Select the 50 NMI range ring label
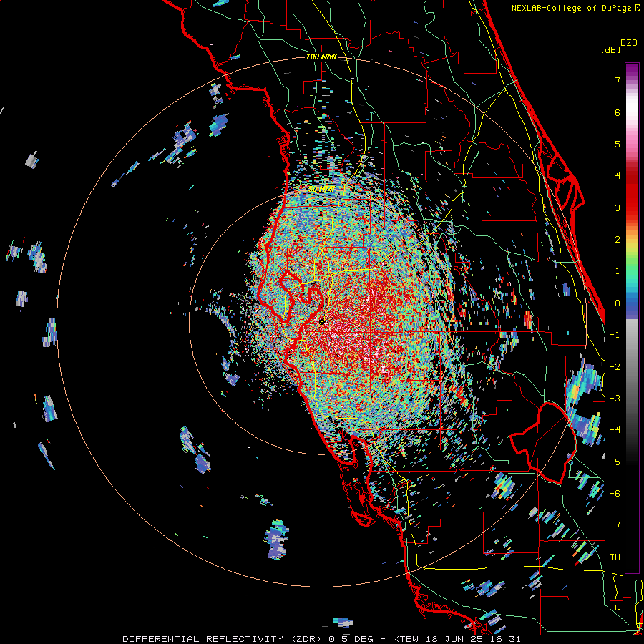 click(321, 190)
